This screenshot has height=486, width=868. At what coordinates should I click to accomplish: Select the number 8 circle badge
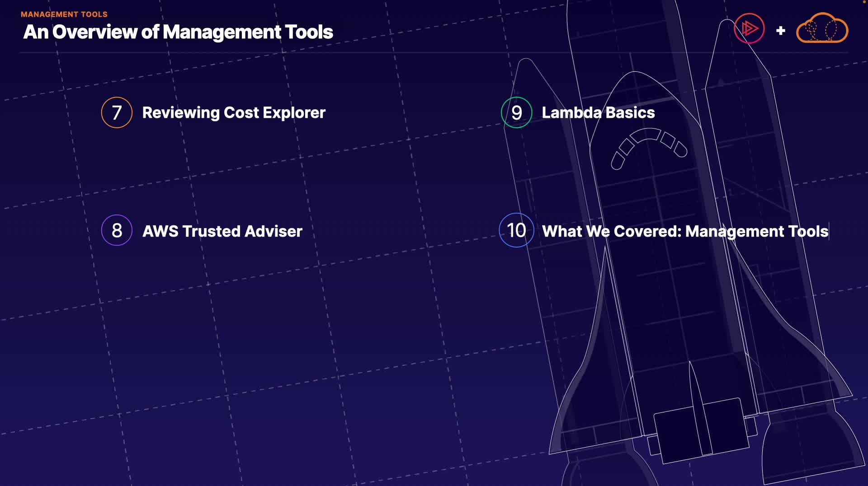(117, 230)
